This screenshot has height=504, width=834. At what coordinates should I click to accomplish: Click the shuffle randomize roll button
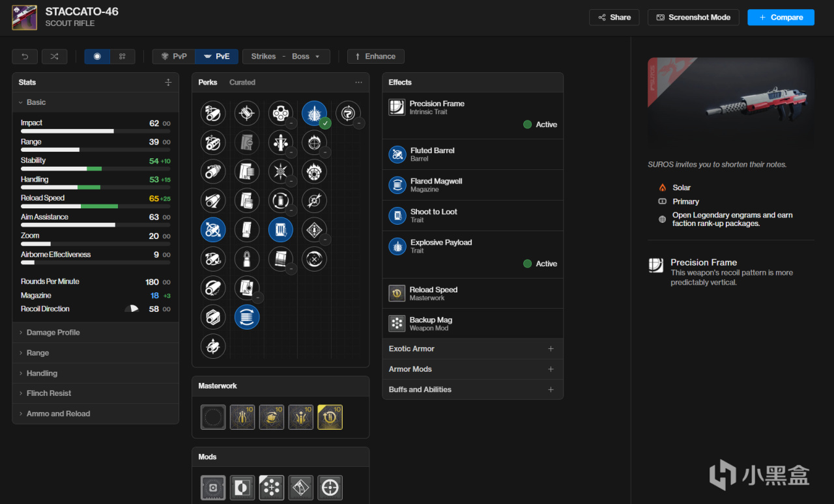tap(55, 57)
